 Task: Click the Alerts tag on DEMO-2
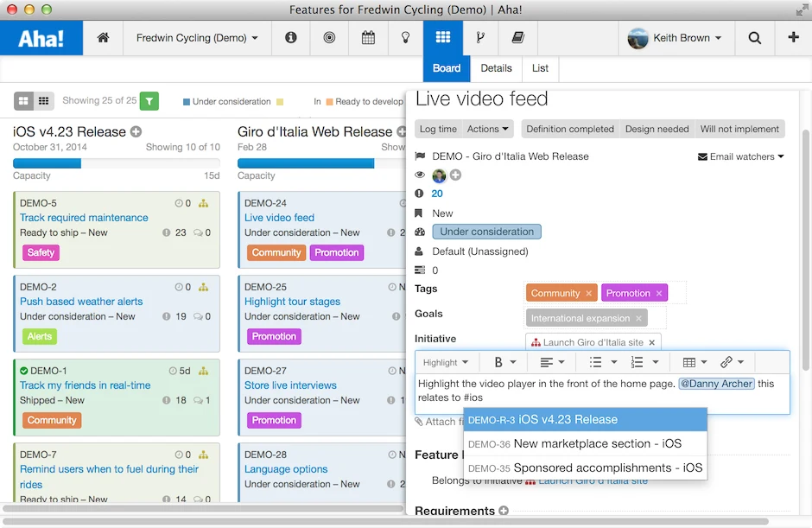coord(40,337)
